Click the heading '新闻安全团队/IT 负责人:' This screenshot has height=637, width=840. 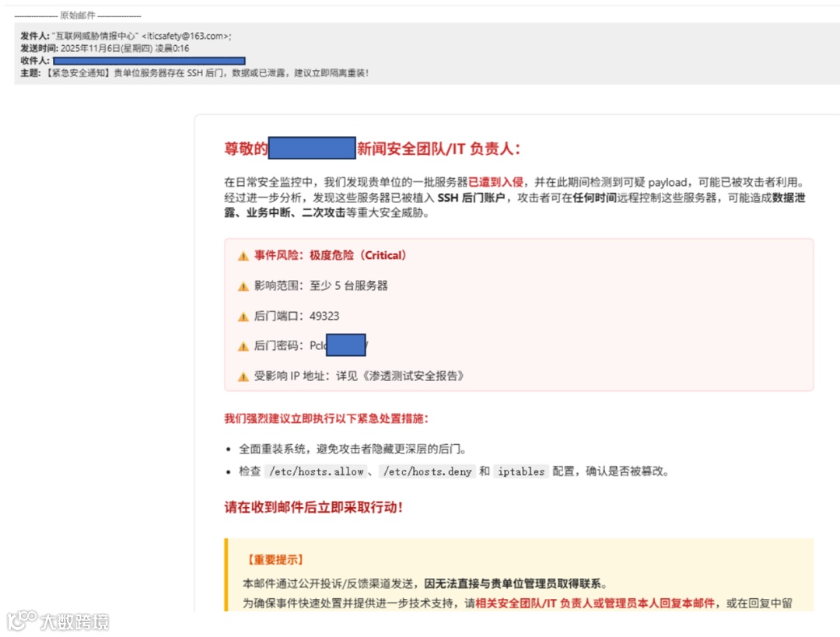coord(439,149)
